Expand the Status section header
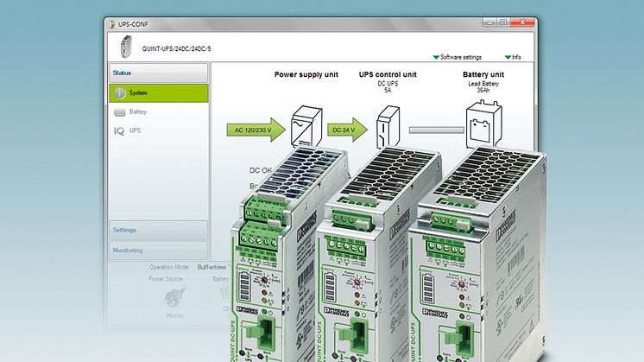 pos(159,73)
